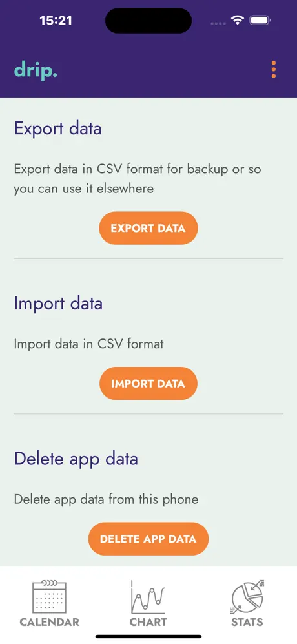Switch to the STATS tab label
This screenshot has height=644, width=297.
pyautogui.click(x=247, y=622)
